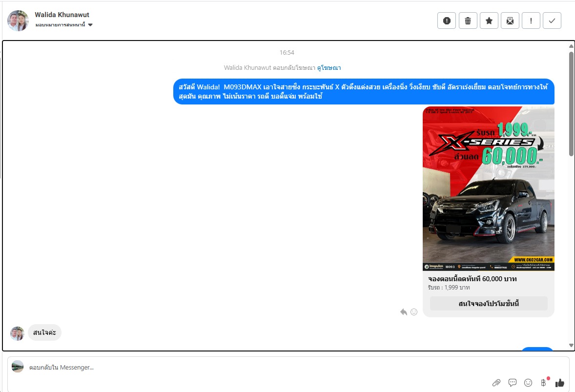Click the chat scrollbar down arrow
This screenshot has width=575, height=392.
coord(571,345)
